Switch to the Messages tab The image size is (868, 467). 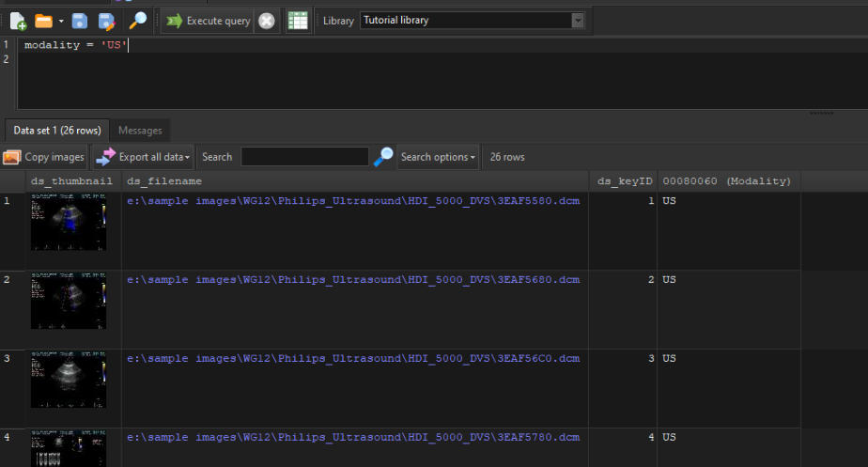click(x=140, y=131)
